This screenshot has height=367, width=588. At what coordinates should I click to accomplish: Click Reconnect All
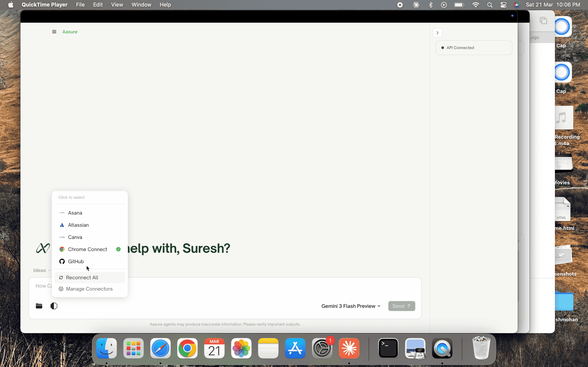pos(82,277)
